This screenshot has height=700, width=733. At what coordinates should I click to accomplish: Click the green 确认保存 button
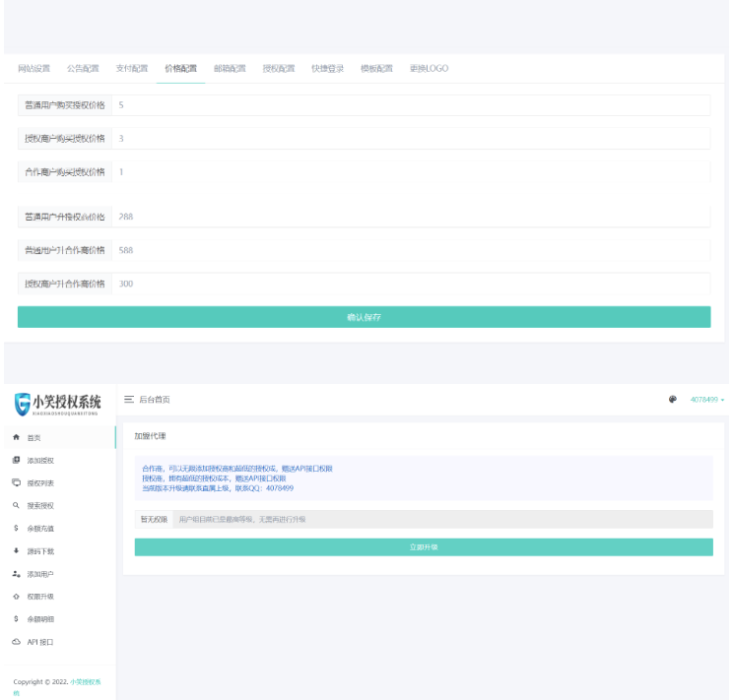365,317
